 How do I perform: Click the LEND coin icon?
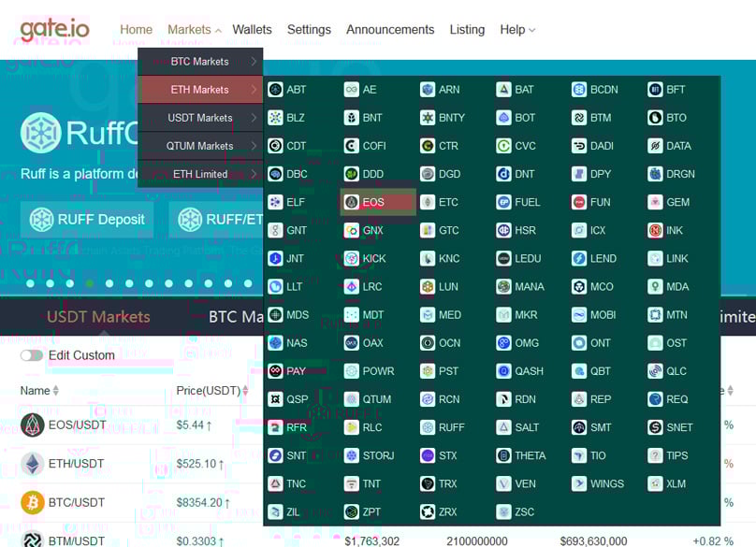point(579,258)
